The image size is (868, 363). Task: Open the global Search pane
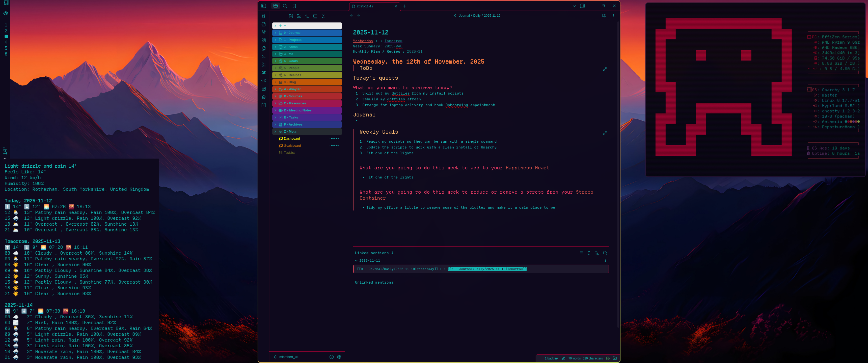coord(285,6)
